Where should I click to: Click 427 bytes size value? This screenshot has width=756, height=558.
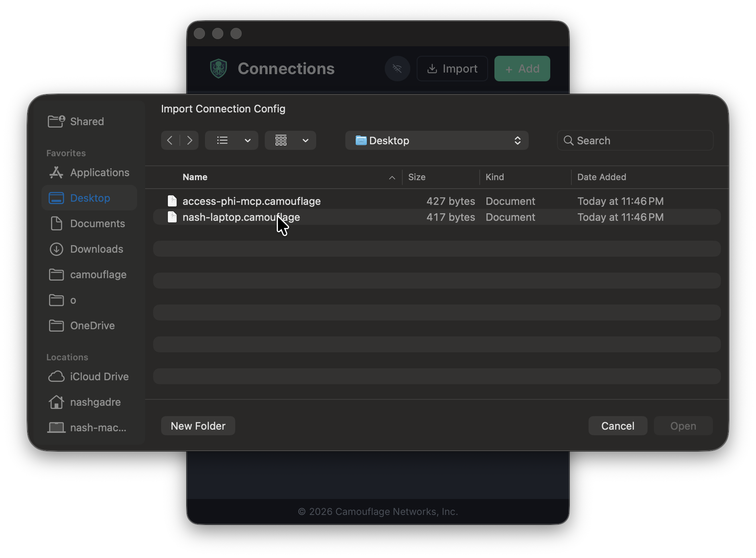point(451,201)
